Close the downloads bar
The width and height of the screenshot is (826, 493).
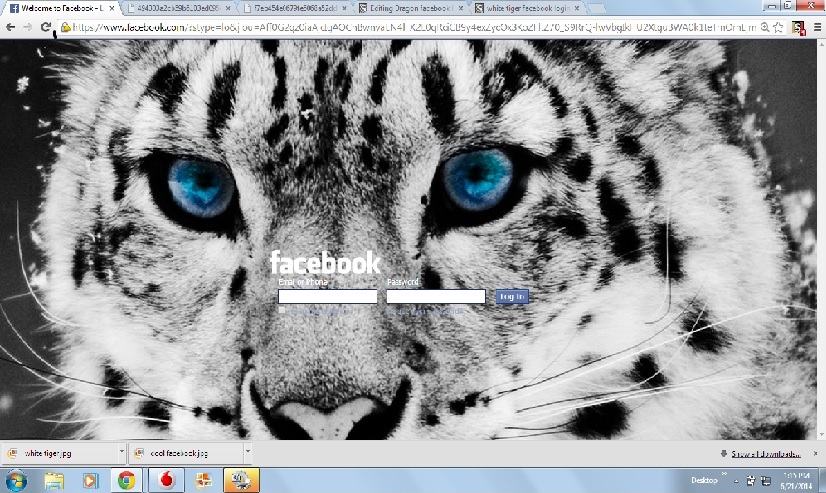[815, 453]
